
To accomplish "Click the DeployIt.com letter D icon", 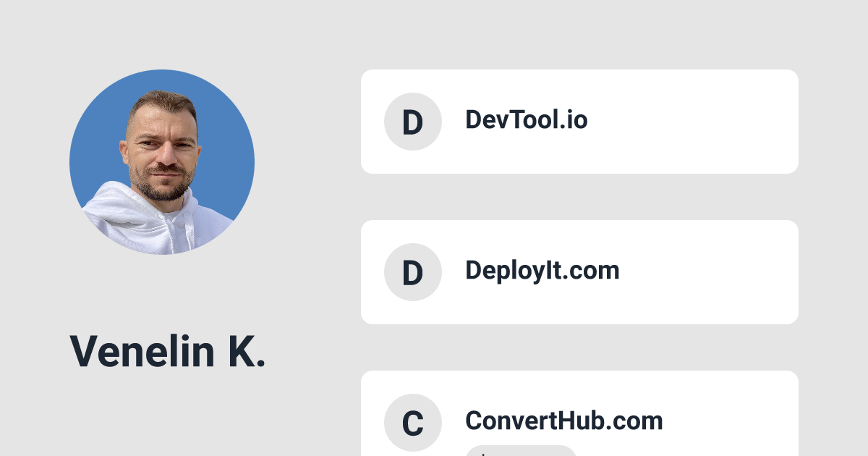I will pos(412,272).
